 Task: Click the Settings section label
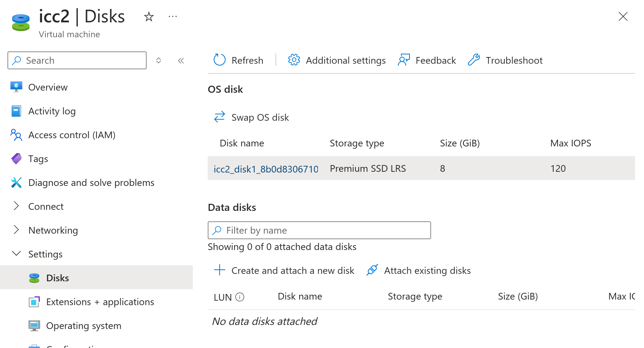(x=45, y=254)
